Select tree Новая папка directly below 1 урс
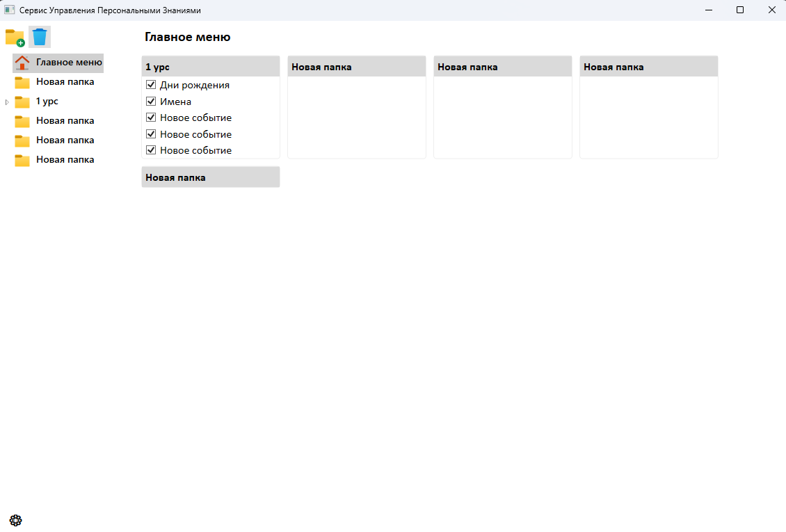 [x=65, y=121]
